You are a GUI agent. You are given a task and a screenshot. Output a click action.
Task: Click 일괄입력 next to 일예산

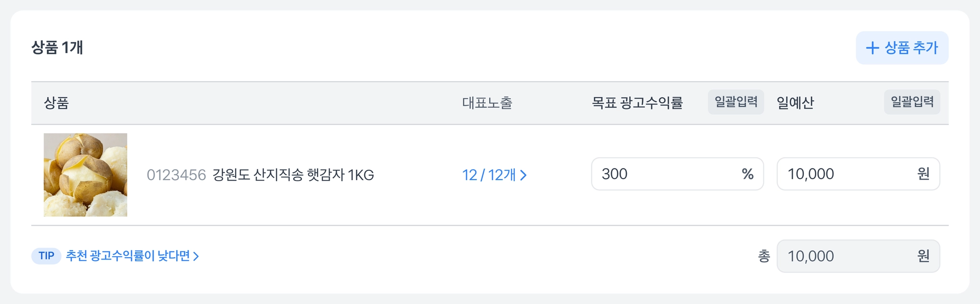pyautogui.click(x=912, y=102)
